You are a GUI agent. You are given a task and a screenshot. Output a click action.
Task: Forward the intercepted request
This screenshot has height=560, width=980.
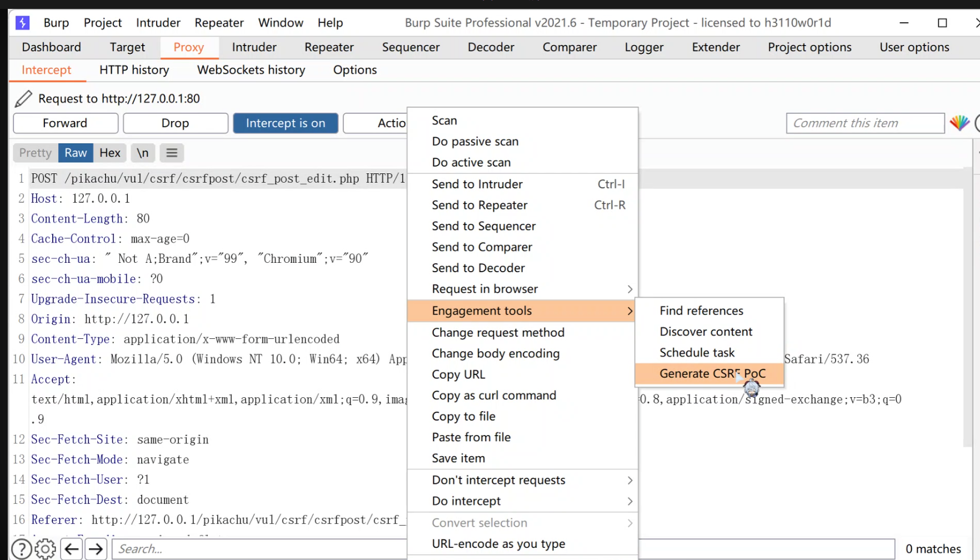(x=66, y=123)
